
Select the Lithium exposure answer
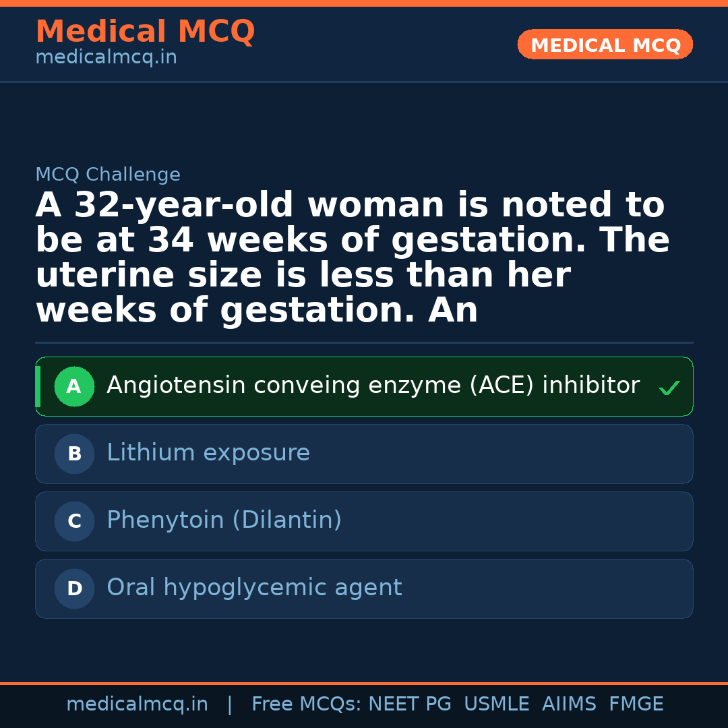[208, 453]
